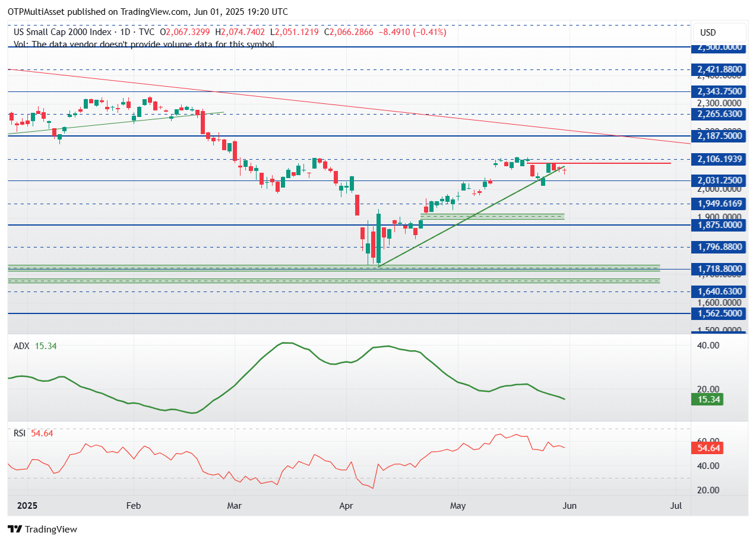This screenshot has width=756, height=542.
Task: Select the close value C2,066.2866
Action: [349, 32]
